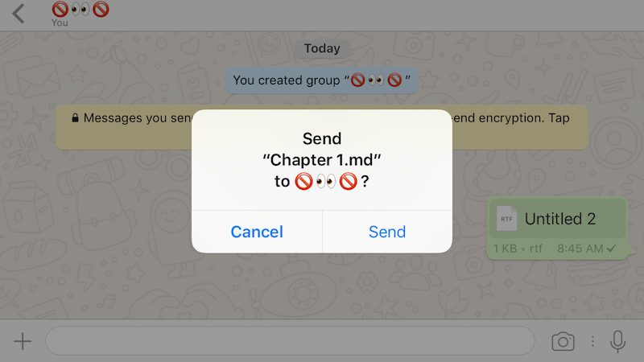Tap the encryption notice banner
644x362 pixels.
coord(322,127)
